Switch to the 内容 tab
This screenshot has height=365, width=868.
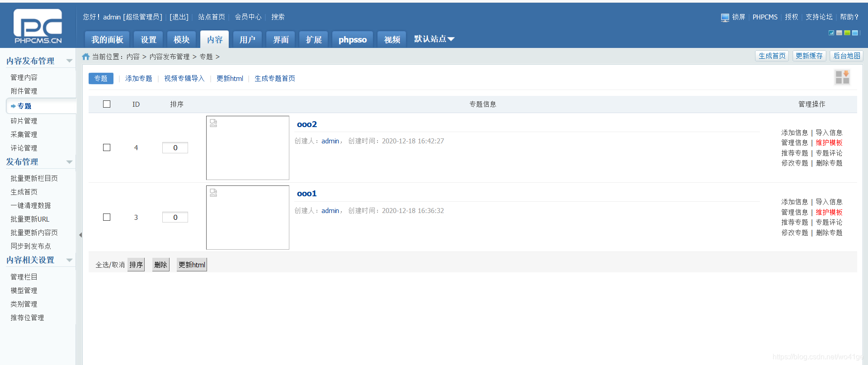point(215,39)
